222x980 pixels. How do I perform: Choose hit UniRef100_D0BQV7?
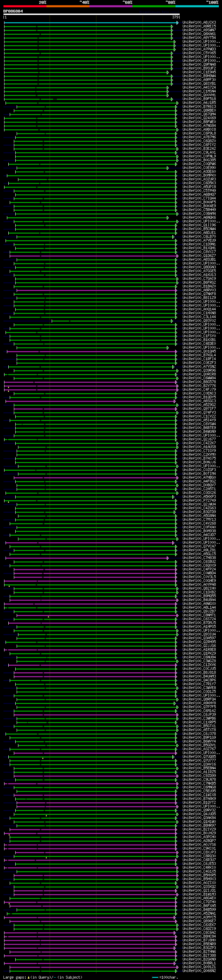coord(199,485)
